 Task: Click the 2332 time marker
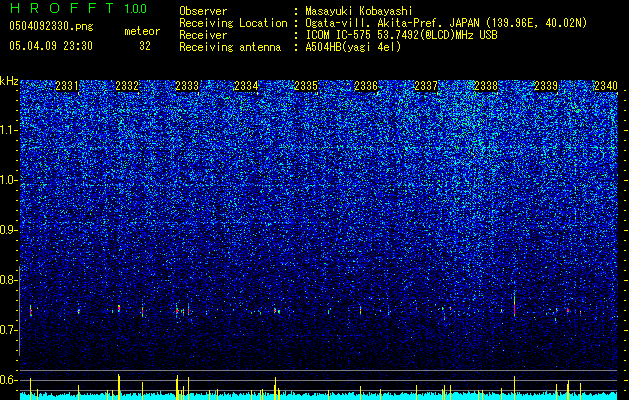(x=127, y=85)
